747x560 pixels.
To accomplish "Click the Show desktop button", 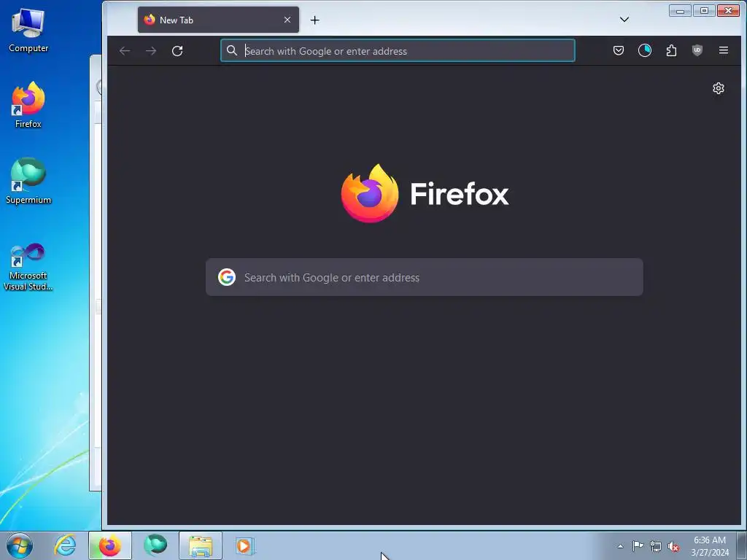I will [x=742, y=546].
